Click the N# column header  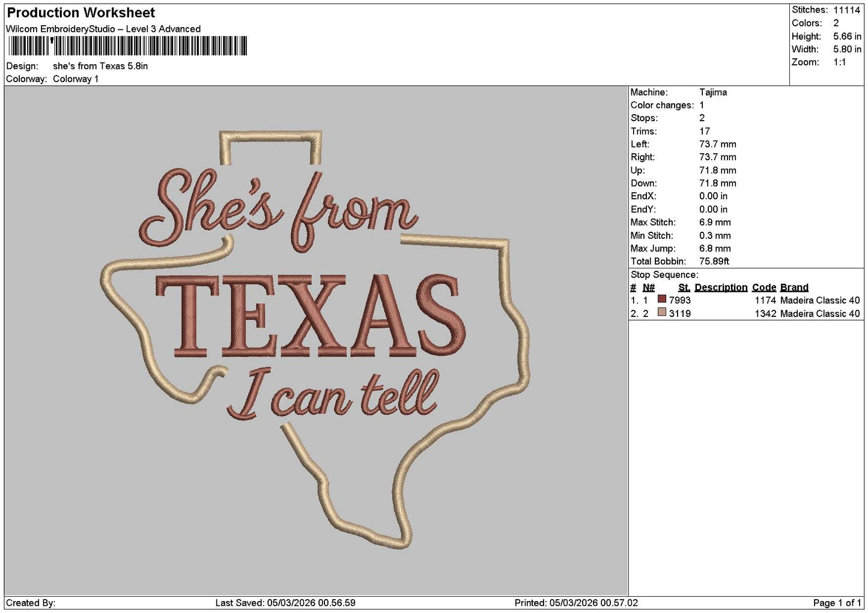[649, 288]
